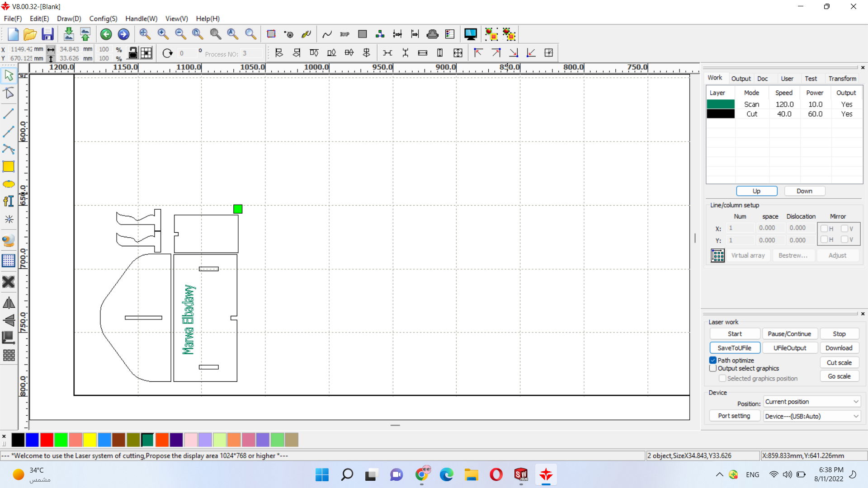Screen dimensions: 868x488
Task: Click the array grid tool icon
Action: tap(9, 356)
